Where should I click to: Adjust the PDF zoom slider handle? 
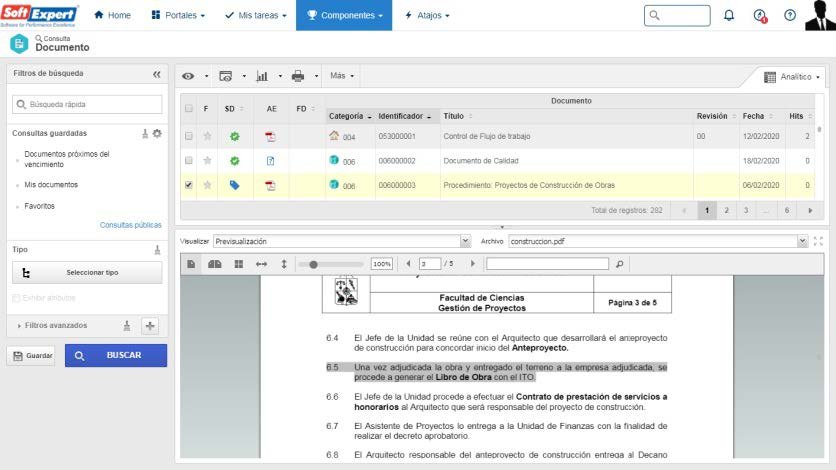tap(314, 264)
